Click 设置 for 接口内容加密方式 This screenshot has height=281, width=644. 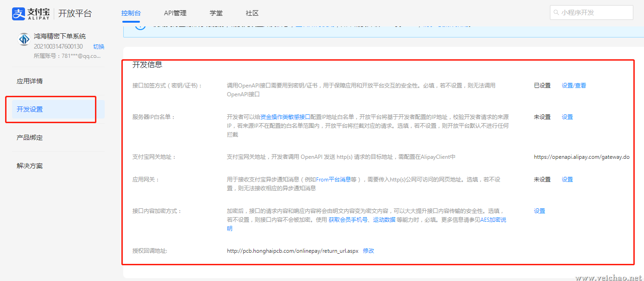539,211
